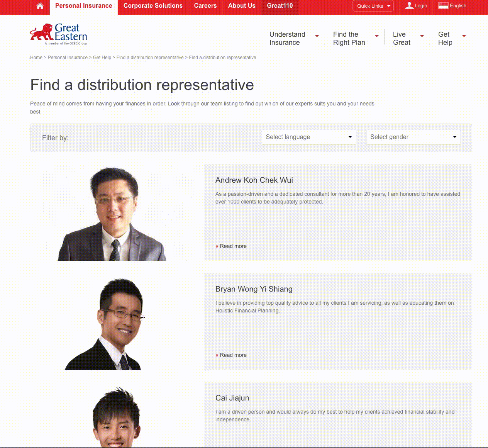The width and height of the screenshot is (488, 448).
Task: Click the Login text link
Action: (x=421, y=6)
